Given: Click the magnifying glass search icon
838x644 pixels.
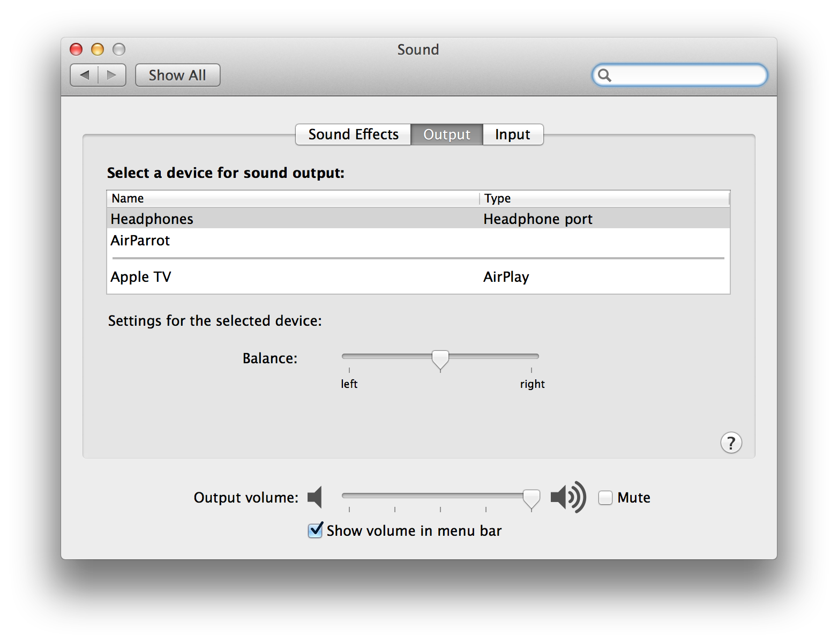Looking at the screenshot, I should pos(604,75).
